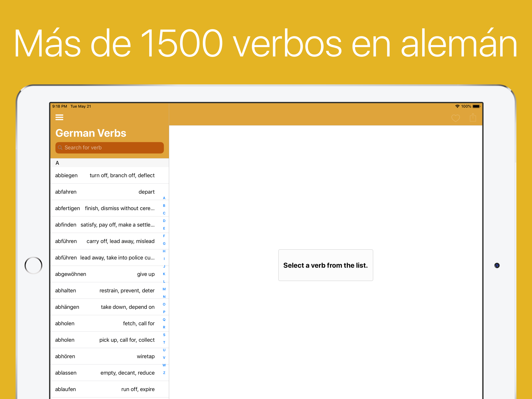Jump to letter U in index
Viewport: 532px width, 399px height.
click(x=164, y=350)
